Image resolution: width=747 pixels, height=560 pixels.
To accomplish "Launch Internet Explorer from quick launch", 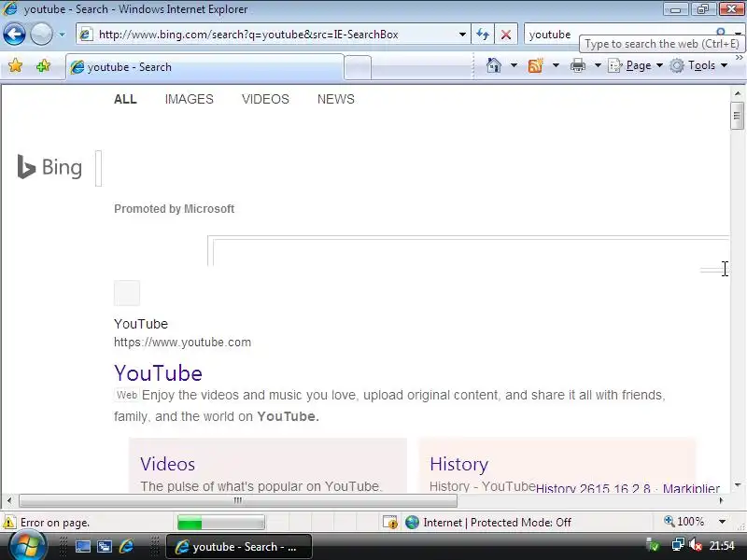I will [127, 547].
